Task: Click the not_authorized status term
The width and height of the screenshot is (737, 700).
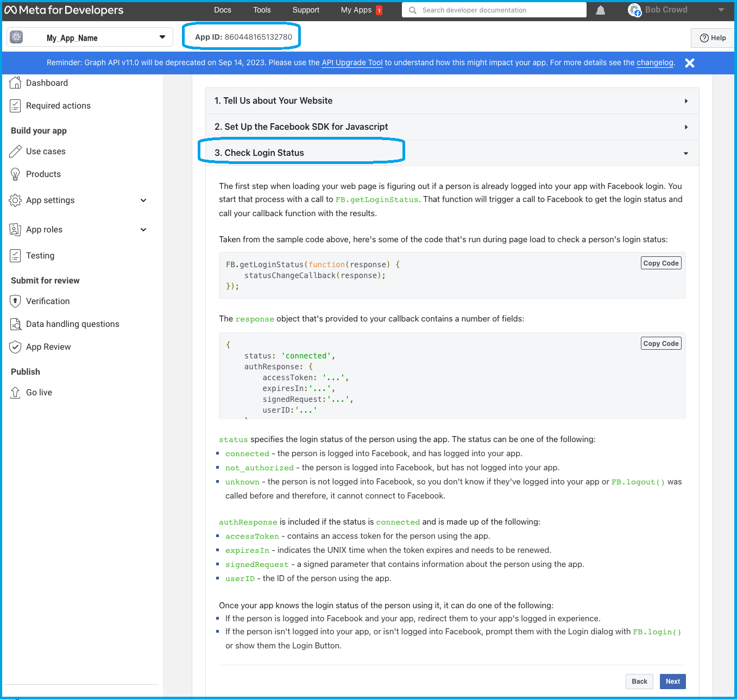Action: tap(260, 468)
